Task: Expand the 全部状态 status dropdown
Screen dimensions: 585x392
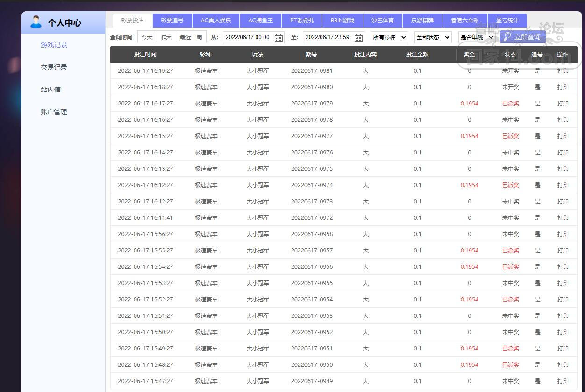Action: (x=433, y=37)
